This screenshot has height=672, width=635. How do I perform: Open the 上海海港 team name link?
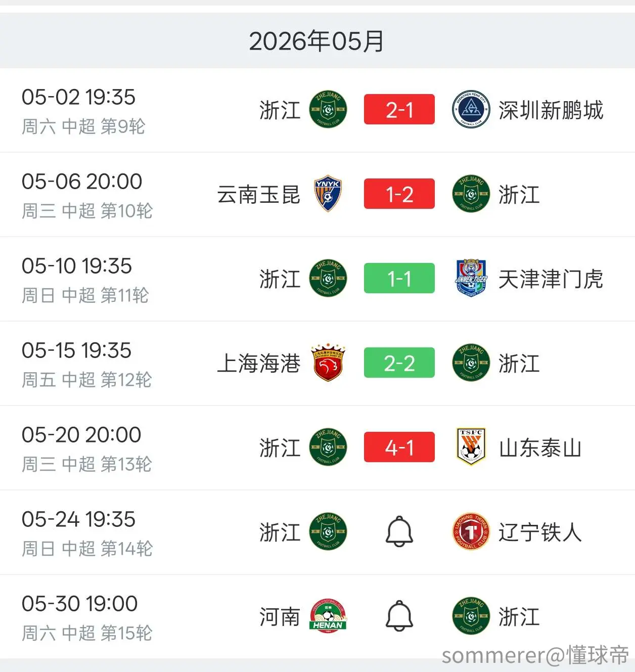pos(259,364)
